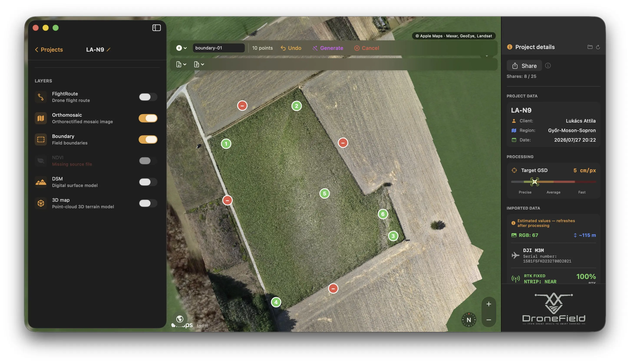This screenshot has width=630, height=364.
Task: Cancel boundary editing
Action: click(x=366, y=48)
